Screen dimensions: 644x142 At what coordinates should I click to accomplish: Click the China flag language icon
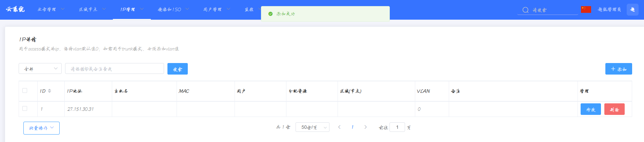coord(586,9)
